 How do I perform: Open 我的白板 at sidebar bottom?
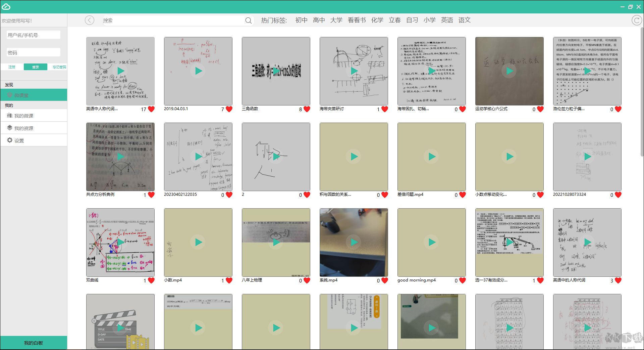(34, 343)
